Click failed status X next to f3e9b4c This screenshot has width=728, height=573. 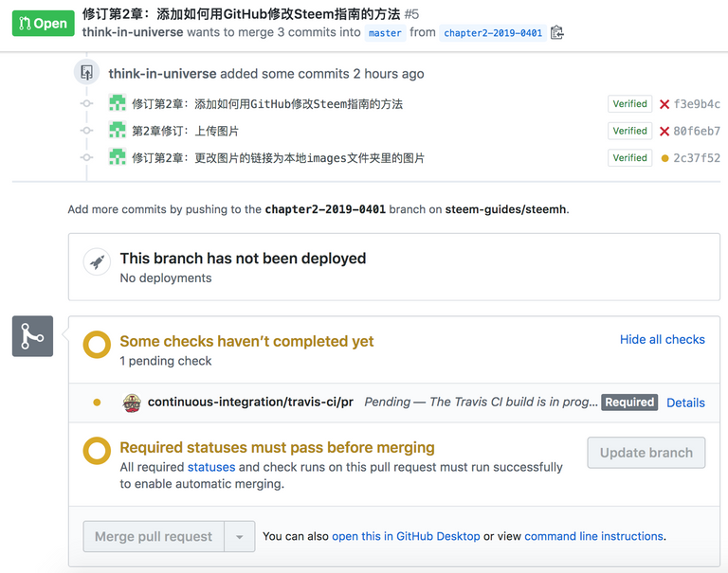click(x=664, y=104)
